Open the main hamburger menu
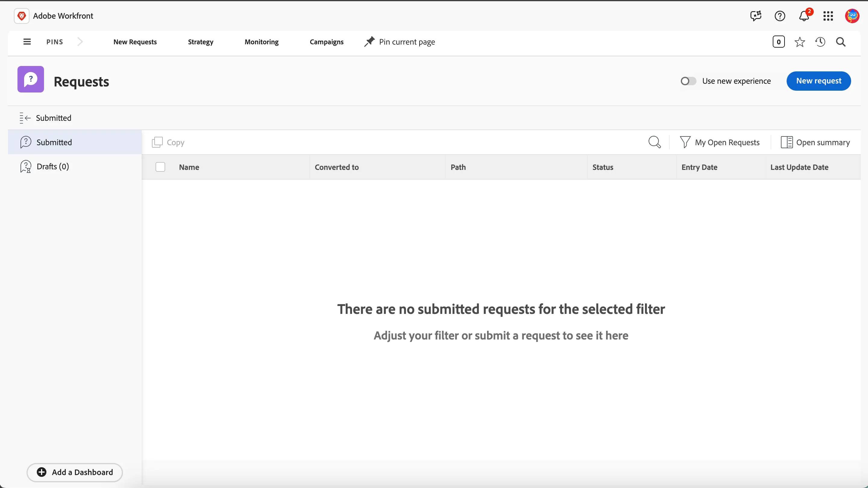Image resolution: width=868 pixels, height=488 pixels. (27, 42)
